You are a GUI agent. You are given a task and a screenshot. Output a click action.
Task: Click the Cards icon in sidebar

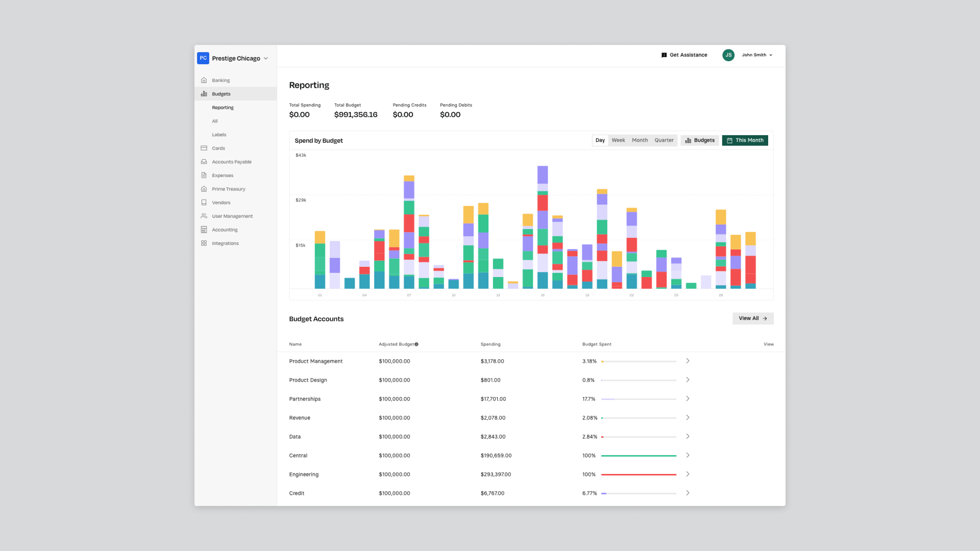click(x=204, y=148)
